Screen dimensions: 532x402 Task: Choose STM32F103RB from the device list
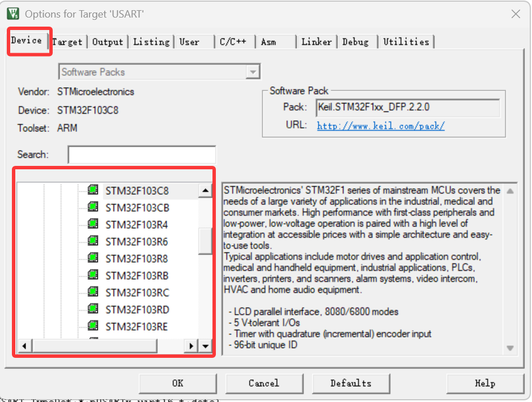(x=137, y=276)
